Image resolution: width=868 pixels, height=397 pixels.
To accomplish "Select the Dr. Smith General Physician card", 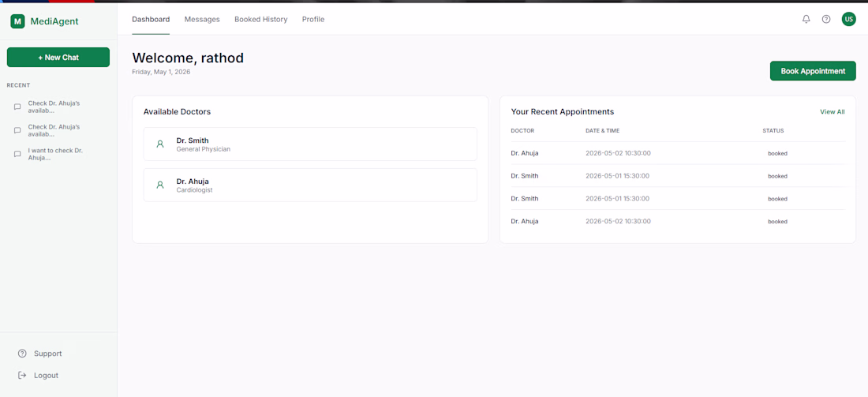I will click(310, 144).
